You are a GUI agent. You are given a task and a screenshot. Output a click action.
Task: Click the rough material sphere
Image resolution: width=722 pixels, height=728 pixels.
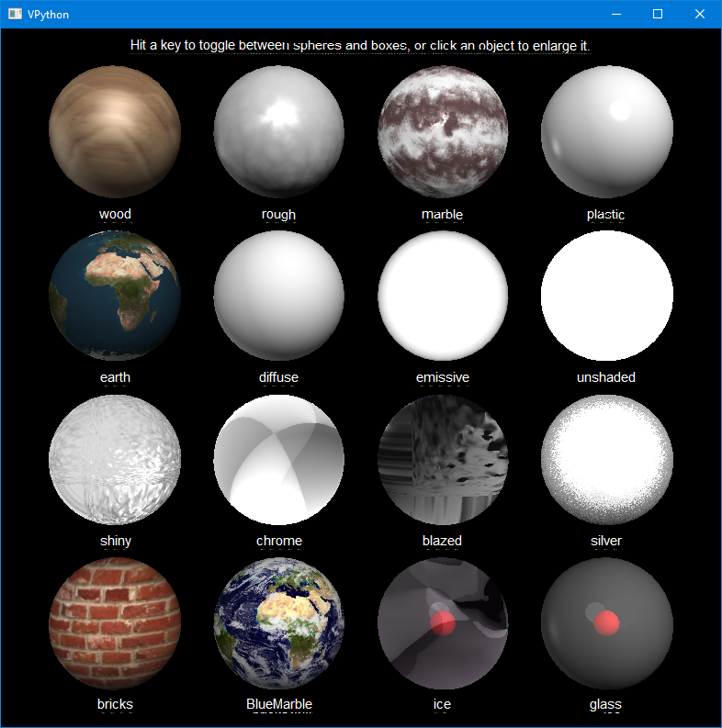[278, 132]
